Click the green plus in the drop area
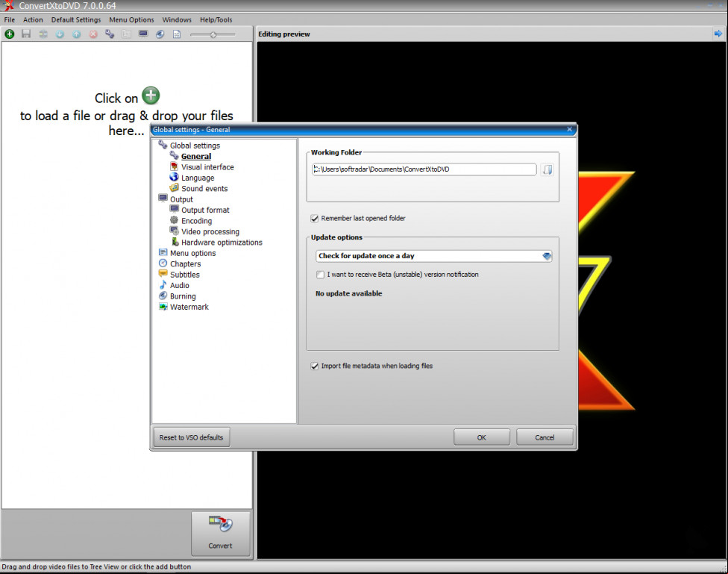Viewport: 728px width, 574px height. tap(151, 96)
